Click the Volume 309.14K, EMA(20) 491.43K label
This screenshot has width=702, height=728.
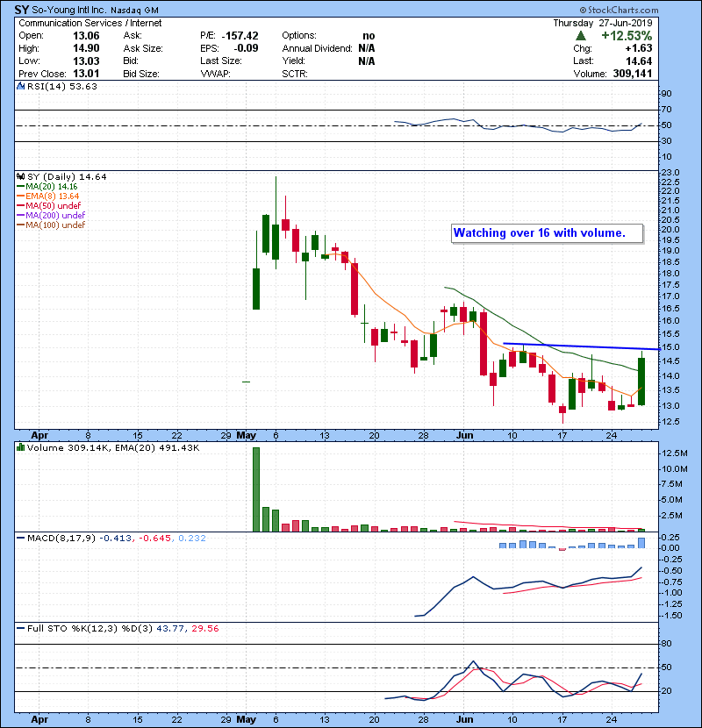[113, 448]
